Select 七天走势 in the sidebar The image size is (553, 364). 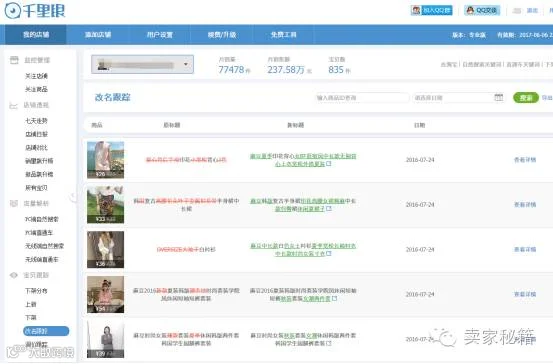pos(36,121)
